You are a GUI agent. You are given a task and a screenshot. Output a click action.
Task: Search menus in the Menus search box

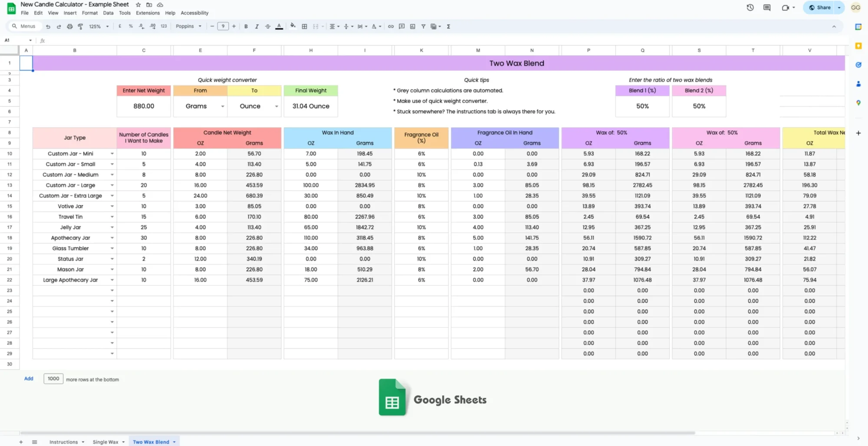tap(24, 26)
